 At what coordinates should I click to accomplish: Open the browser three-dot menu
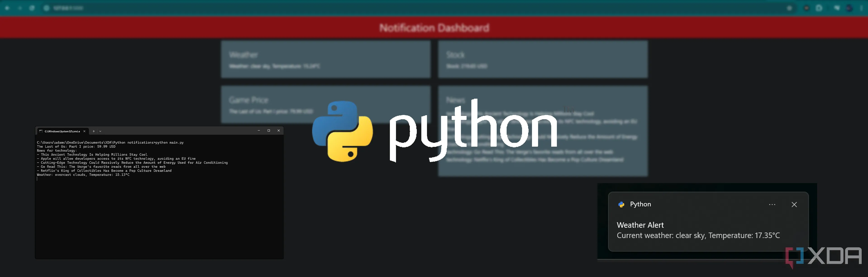861,8
